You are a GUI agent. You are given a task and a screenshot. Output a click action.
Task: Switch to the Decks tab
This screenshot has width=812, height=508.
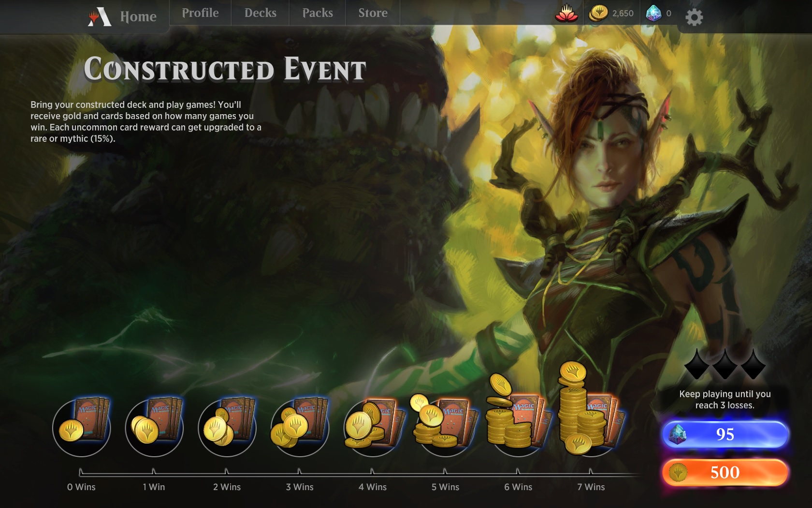coord(261,13)
